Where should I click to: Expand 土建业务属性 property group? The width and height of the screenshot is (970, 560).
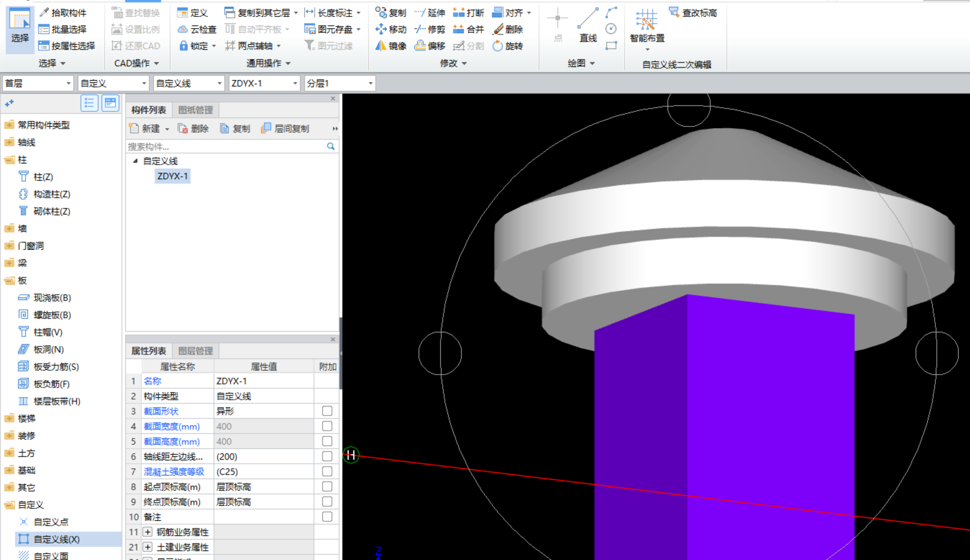click(x=148, y=547)
